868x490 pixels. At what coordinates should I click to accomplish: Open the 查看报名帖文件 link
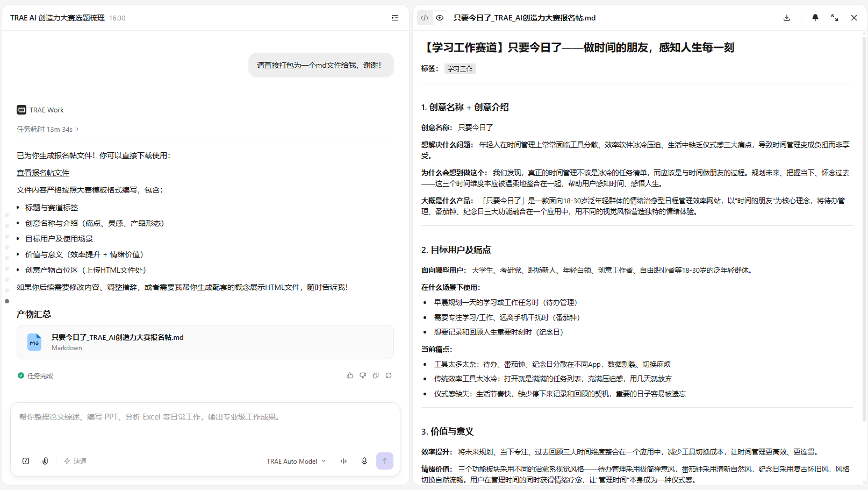pyautogui.click(x=43, y=173)
